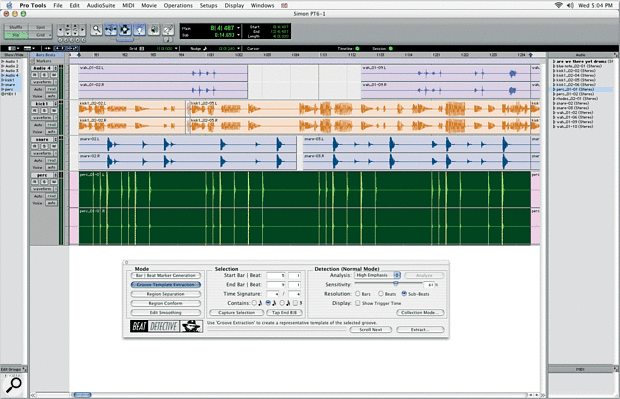This screenshot has width=620, height=399.
Task: Open Main counter format dropdown
Action: [238, 28]
